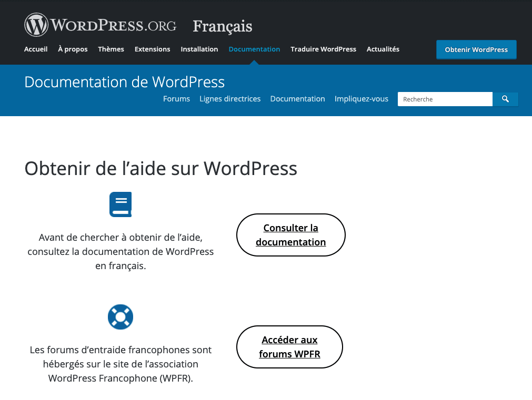Click the blue book documentation icon
Viewport: 532px width, 400px height.
121,204
